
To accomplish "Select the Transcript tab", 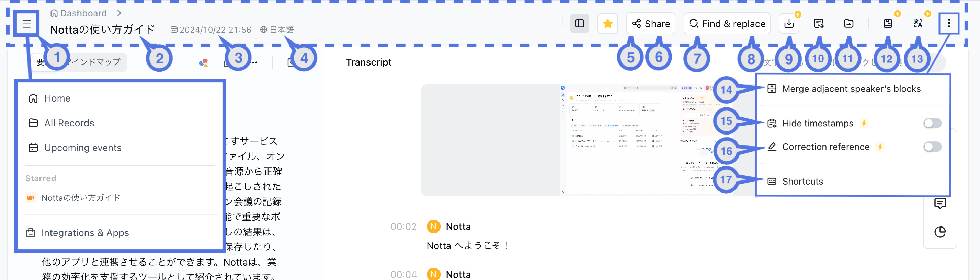I will (x=368, y=62).
